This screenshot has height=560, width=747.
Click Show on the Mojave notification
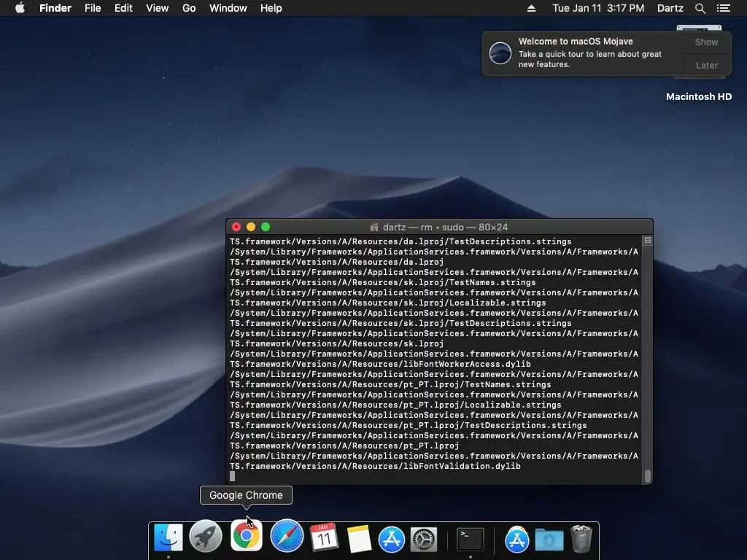tap(706, 42)
